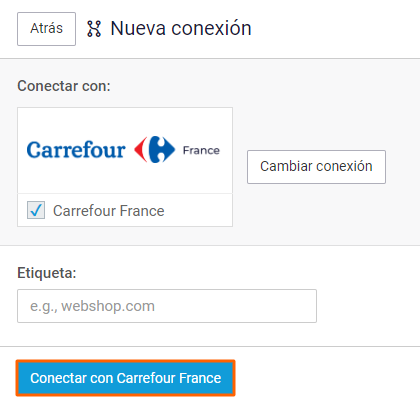Click the Nueva conexión heading
The width and height of the screenshot is (420, 407).
(x=181, y=28)
